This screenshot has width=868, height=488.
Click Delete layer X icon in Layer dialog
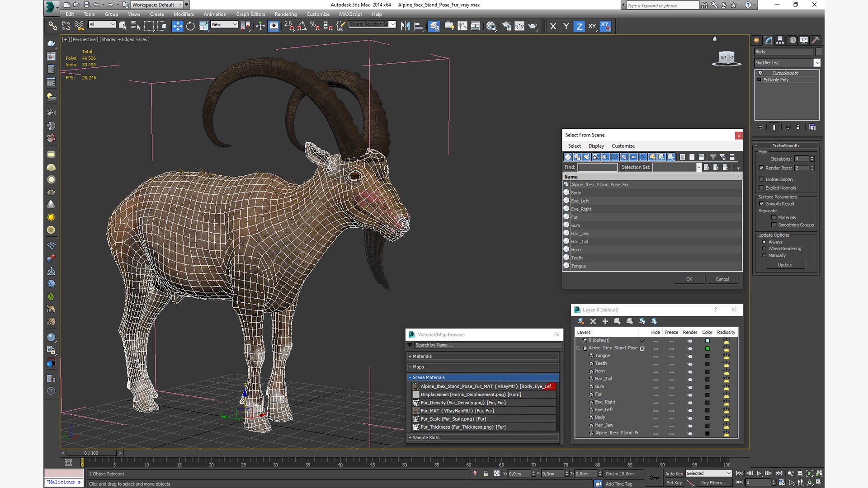(593, 321)
